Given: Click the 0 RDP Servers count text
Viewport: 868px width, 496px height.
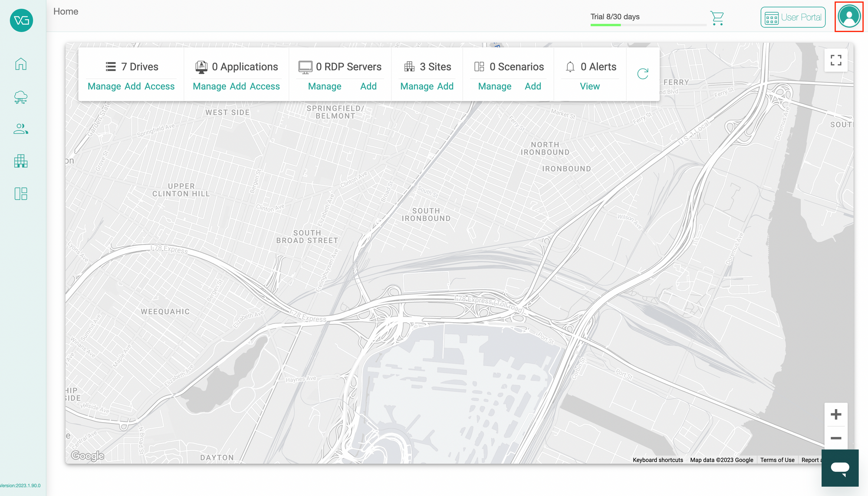Looking at the screenshot, I should coord(349,67).
